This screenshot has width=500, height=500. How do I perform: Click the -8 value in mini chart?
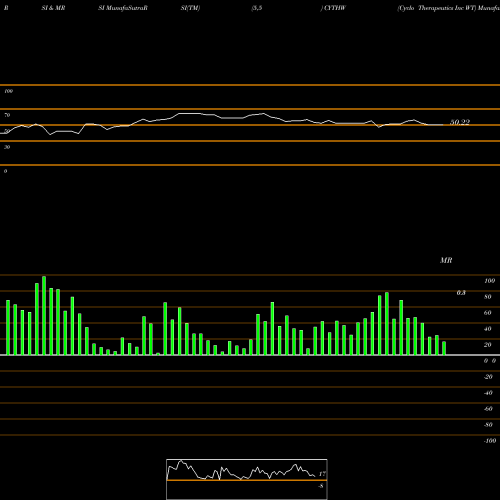tap(321, 486)
